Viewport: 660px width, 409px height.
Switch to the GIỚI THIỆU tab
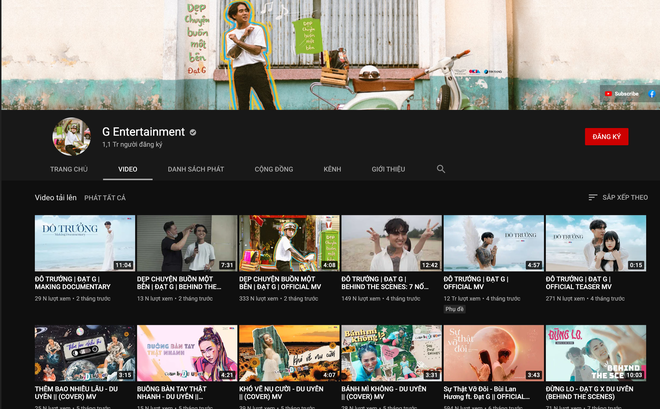(388, 169)
